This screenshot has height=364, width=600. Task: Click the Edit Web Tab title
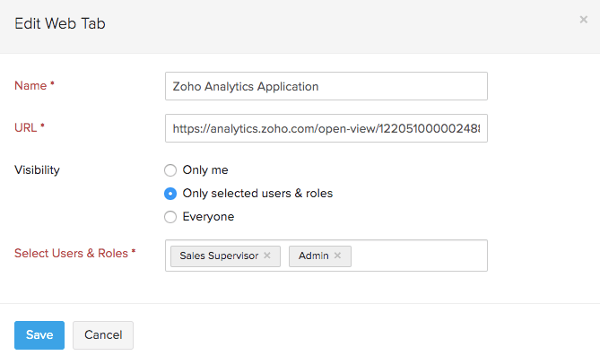pyautogui.click(x=60, y=24)
